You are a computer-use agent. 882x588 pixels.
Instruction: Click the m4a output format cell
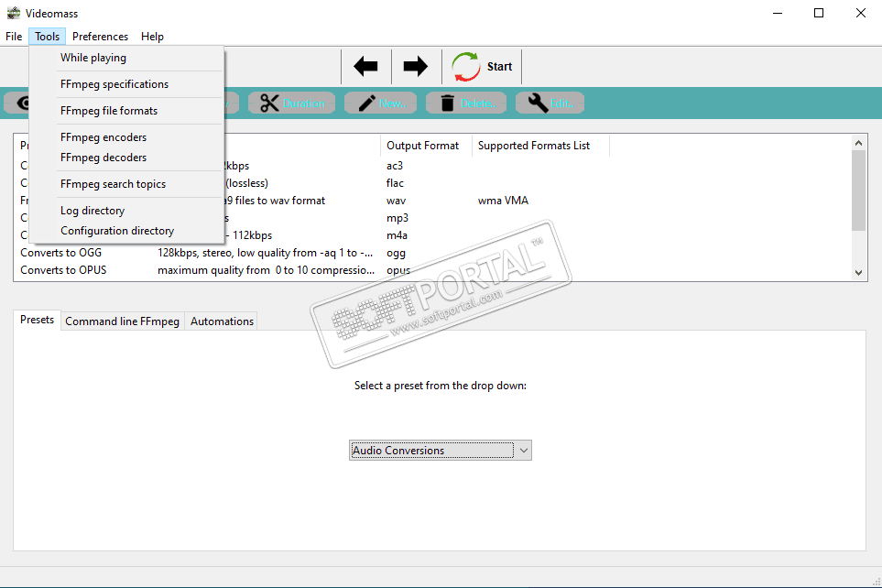point(397,235)
